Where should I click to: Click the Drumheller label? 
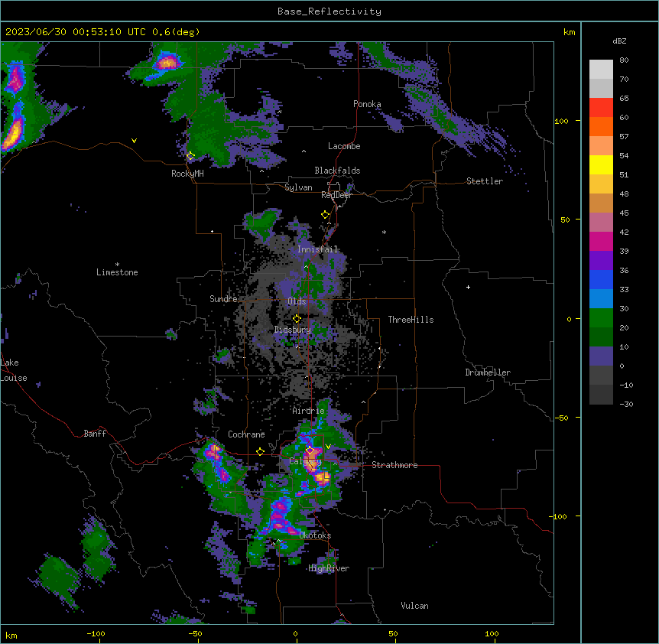(488, 372)
